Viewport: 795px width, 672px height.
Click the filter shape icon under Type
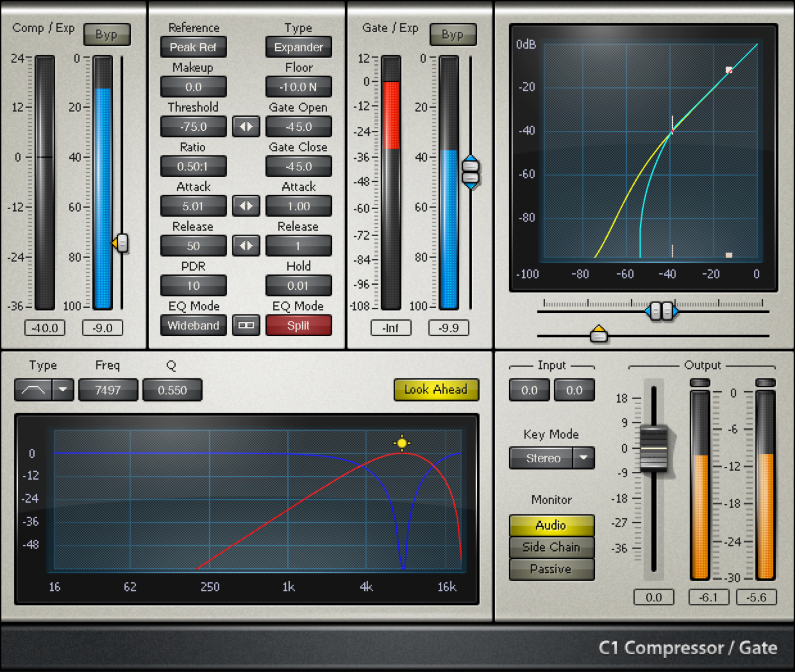[x=34, y=390]
